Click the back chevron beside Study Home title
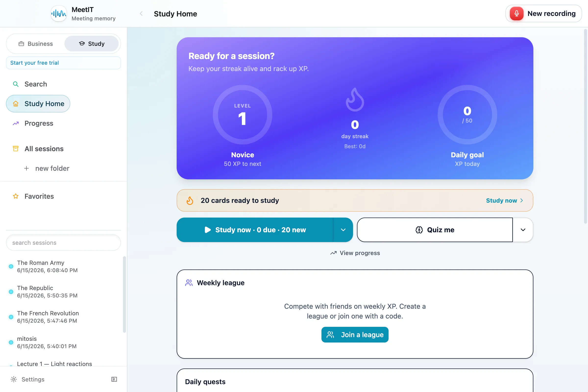588x392 pixels. (141, 13)
